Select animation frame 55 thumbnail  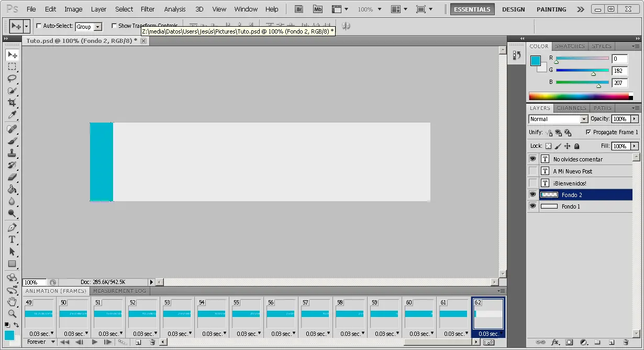point(247,314)
